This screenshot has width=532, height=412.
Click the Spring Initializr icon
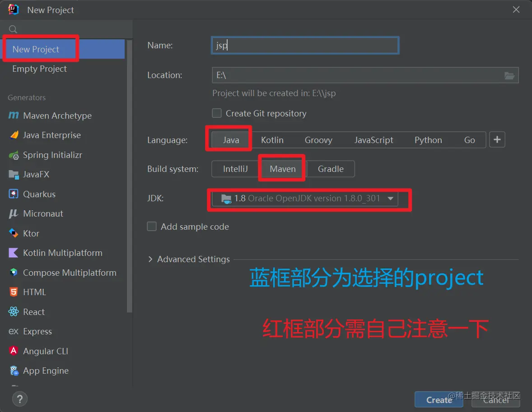coord(14,155)
